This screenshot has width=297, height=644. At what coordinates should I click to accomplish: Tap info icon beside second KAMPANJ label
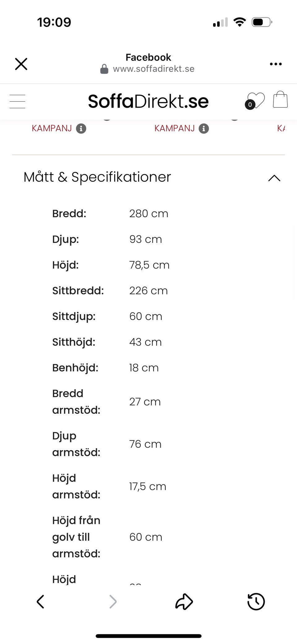(x=204, y=128)
